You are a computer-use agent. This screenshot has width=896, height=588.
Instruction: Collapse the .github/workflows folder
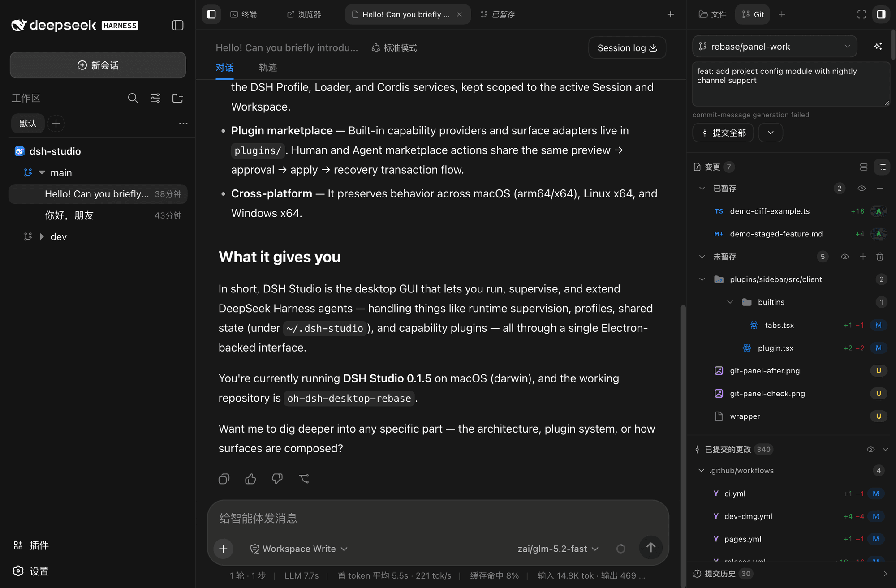pyautogui.click(x=701, y=471)
